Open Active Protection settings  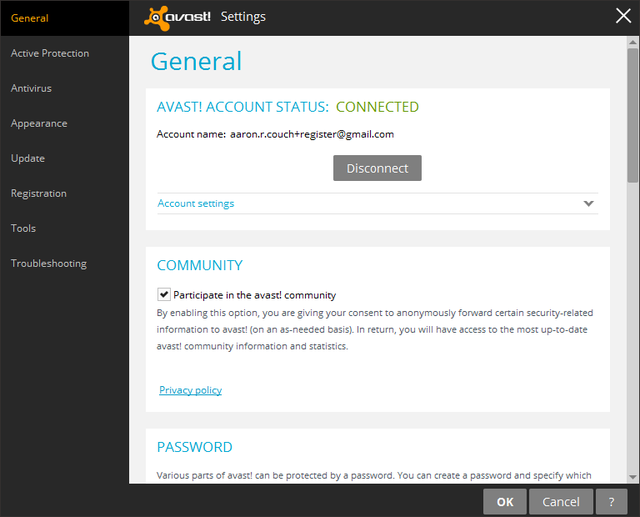tap(50, 53)
